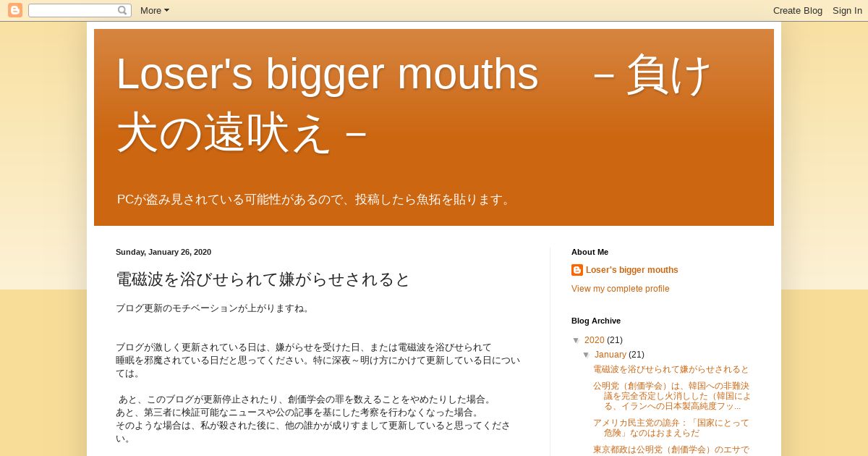Open the More dropdown in navbar
Viewport: 868px width, 456px height.
tap(155, 10)
